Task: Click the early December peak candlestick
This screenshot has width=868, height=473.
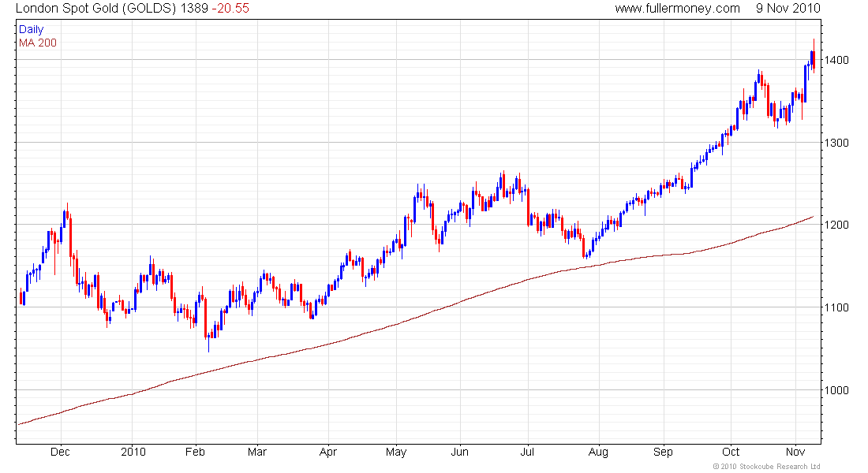Action: 68,216
